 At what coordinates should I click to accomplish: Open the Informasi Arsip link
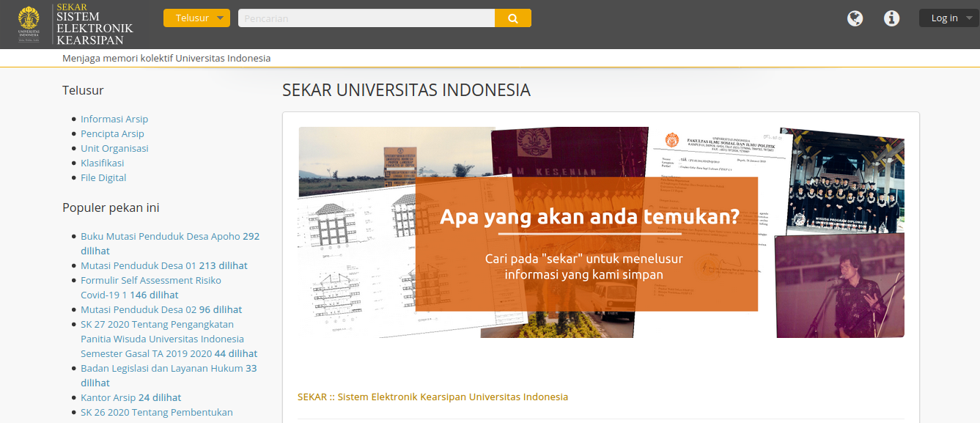tap(114, 119)
